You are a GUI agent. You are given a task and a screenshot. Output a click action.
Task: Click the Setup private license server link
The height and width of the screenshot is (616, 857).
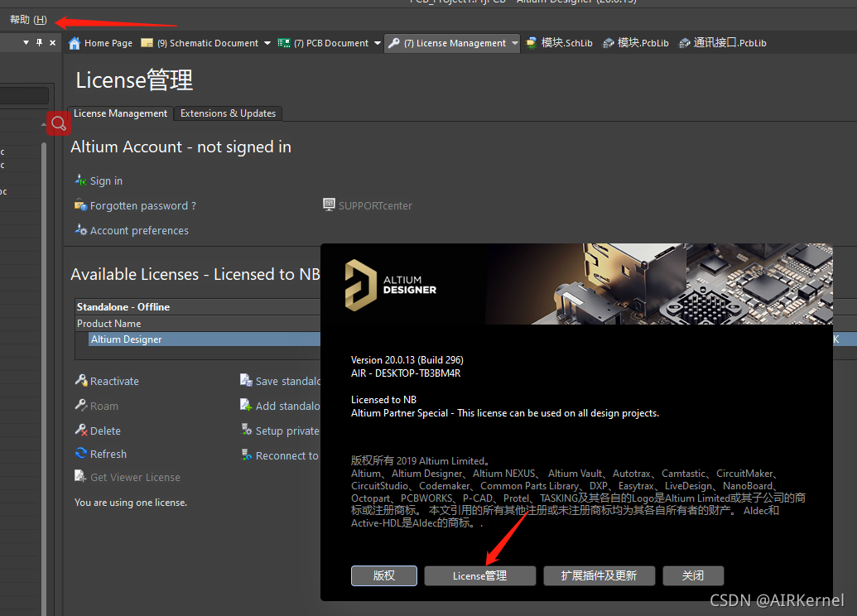tap(288, 431)
